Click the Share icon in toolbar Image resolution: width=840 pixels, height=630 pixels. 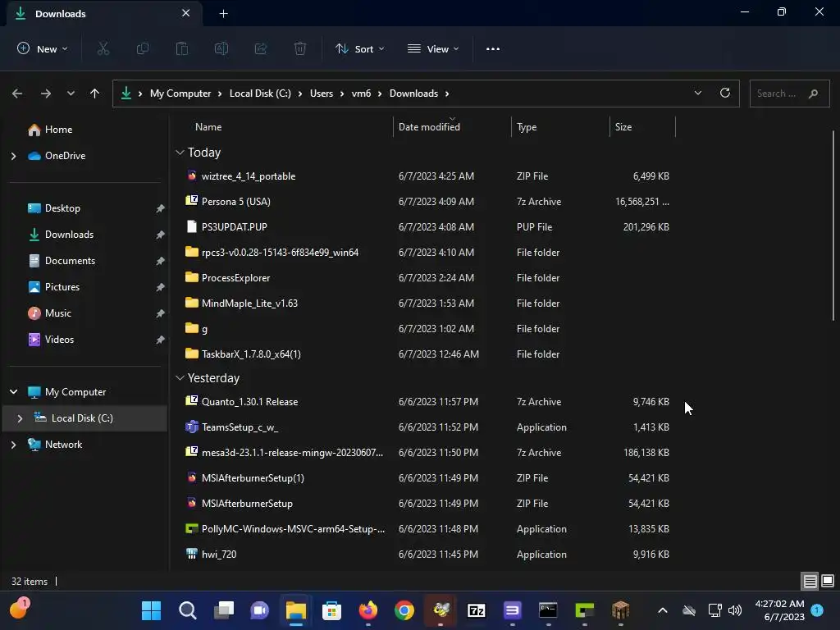(261, 48)
